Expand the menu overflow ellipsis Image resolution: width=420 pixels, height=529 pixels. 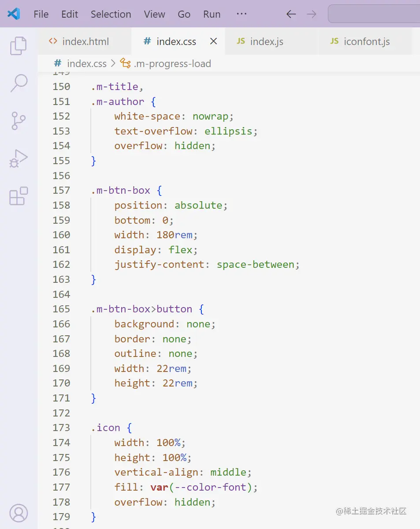coord(242,14)
